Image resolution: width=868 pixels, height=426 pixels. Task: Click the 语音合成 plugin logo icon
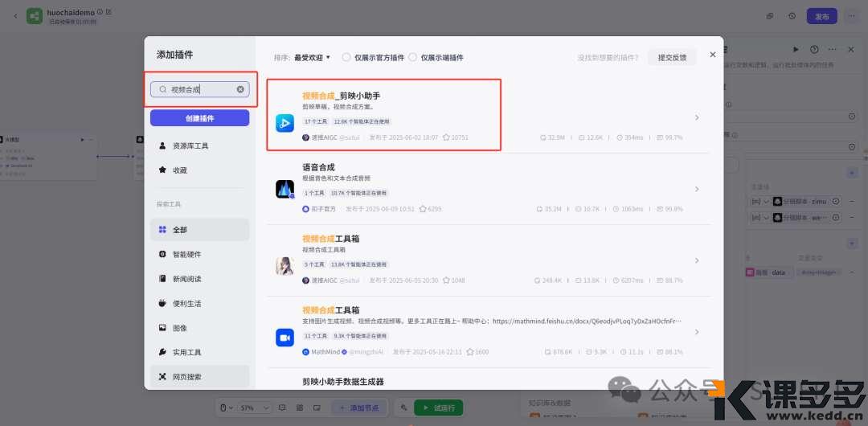pyautogui.click(x=285, y=189)
